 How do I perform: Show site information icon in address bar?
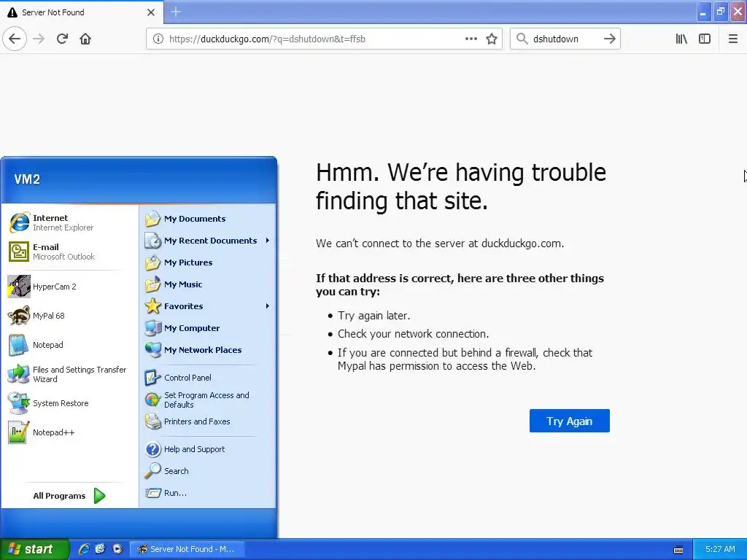point(158,39)
